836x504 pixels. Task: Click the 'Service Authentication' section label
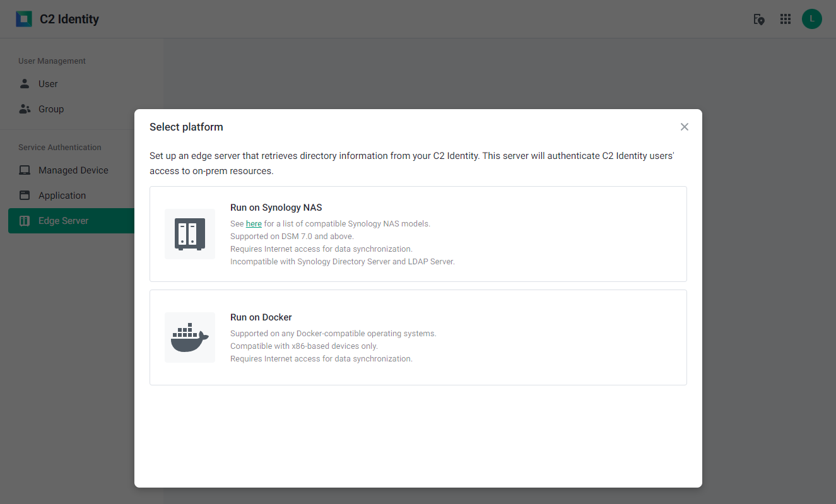[x=60, y=148]
